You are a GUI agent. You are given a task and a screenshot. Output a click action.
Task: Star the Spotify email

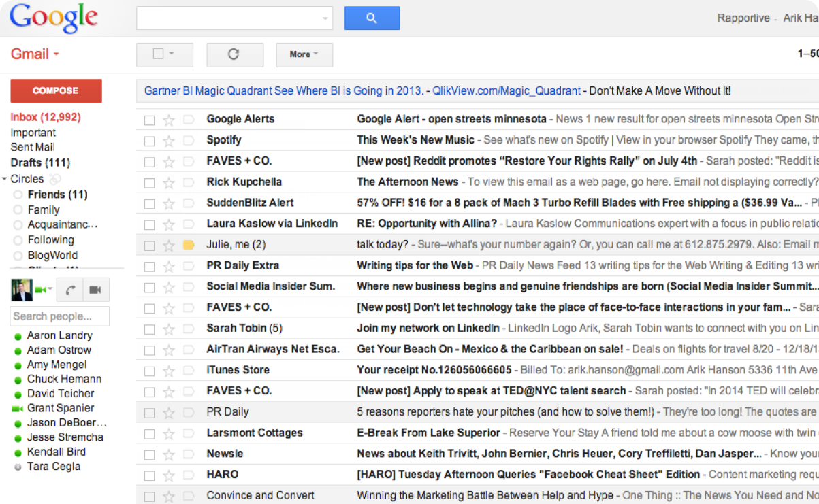(x=169, y=141)
